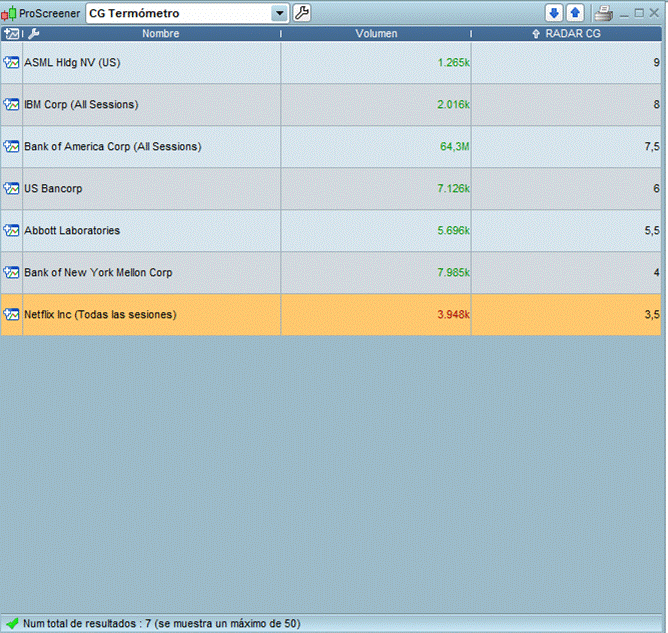Viewport: 668px width, 633px height.
Task: Click the printer icon
Action: pos(603,13)
